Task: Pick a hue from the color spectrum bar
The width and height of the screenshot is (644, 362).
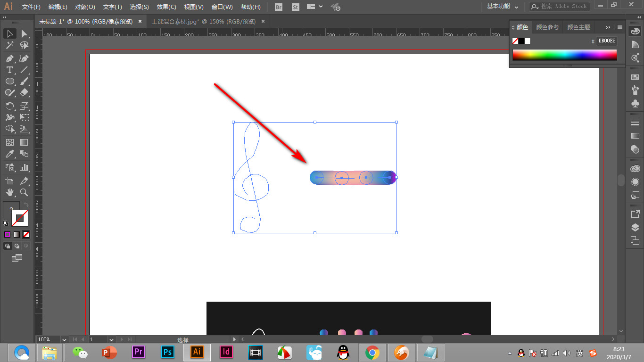Action: click(x=564, y=55)
